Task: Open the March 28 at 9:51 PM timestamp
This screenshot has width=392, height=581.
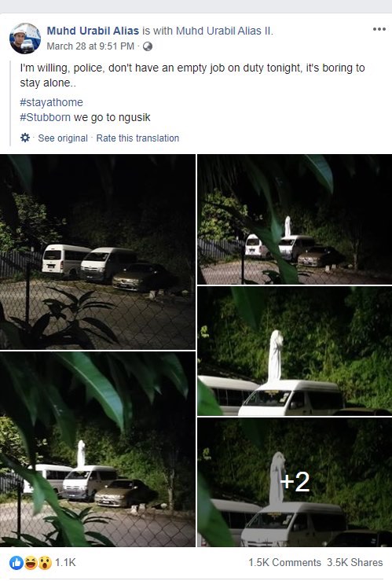Action: point(90,46)
